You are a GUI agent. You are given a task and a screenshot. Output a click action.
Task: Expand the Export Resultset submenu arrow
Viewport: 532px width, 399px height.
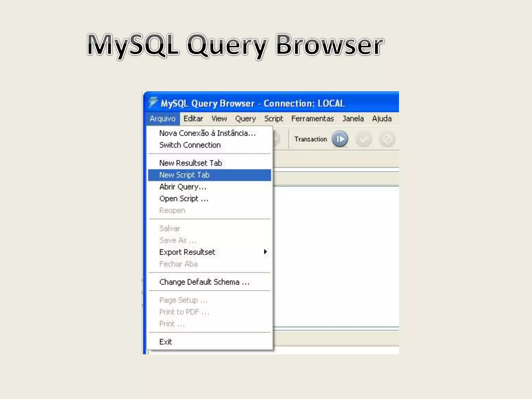[x=265, y=252]
